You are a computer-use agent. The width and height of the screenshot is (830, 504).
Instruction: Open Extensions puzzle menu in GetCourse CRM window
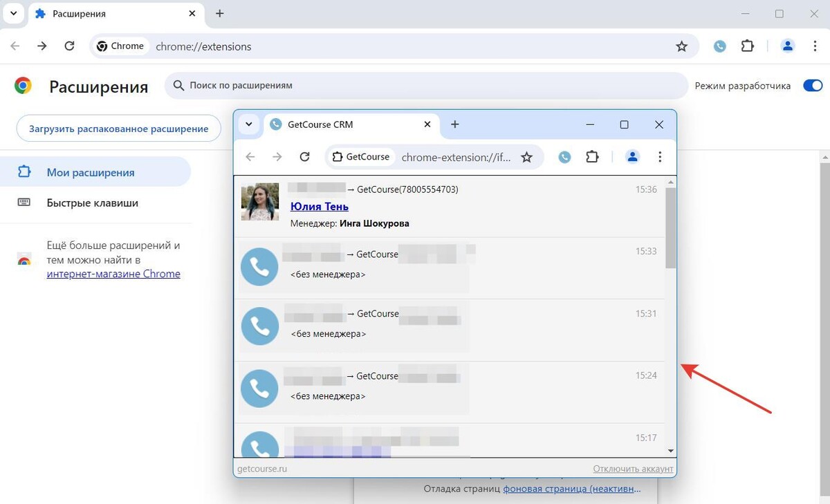click(592, 157)
